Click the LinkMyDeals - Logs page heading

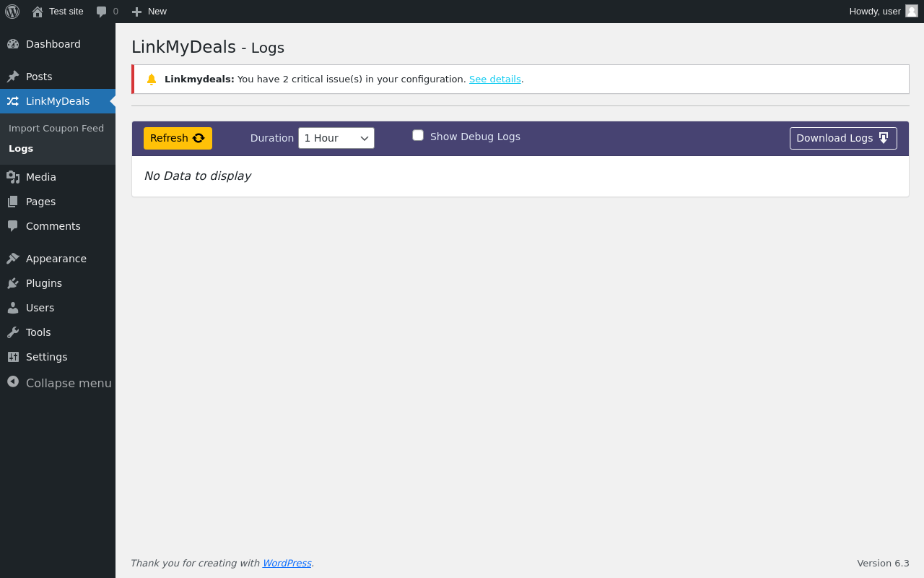[208, 47]
